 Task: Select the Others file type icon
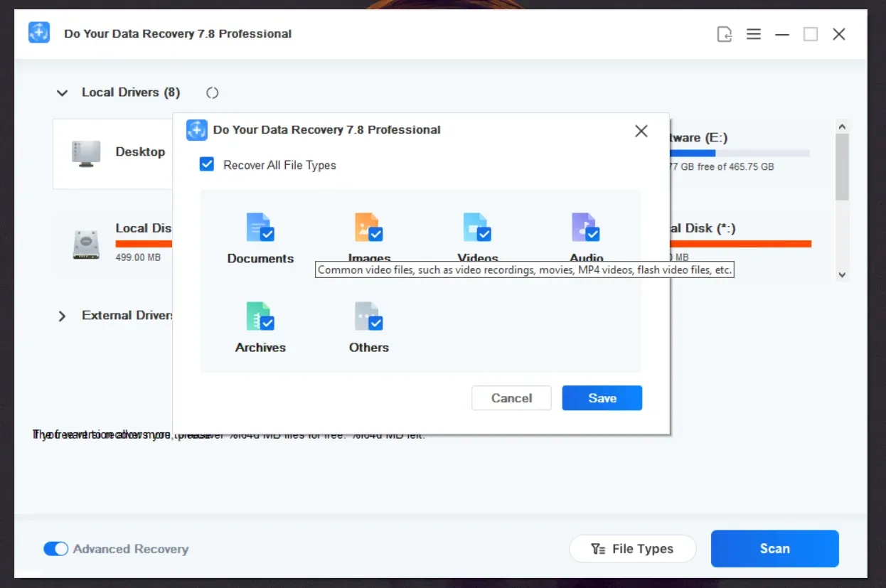pyautogui.click(x=369, y=316)
